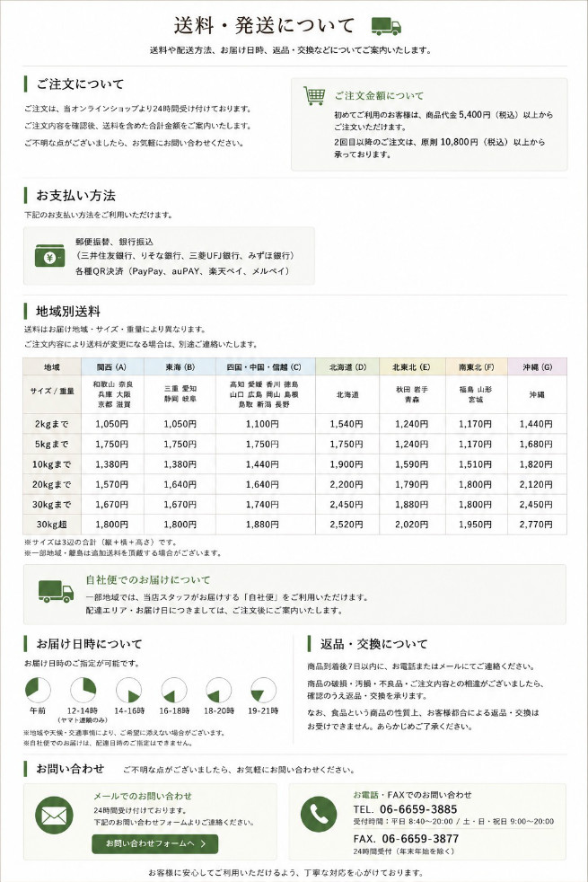The image size is (588, 882).
Task: Click the 沖縄 (G) column header
Action: coord(537,366)
